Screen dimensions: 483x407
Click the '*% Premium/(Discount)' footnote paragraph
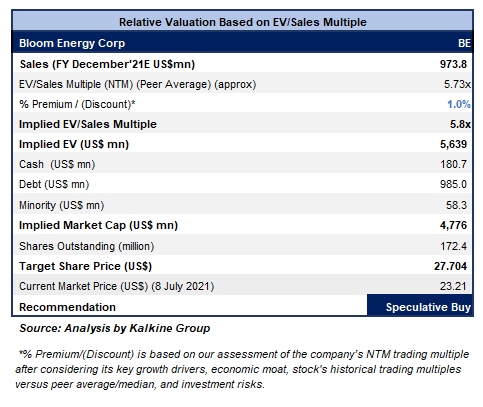pyautogui.click(x=242, y=369)
